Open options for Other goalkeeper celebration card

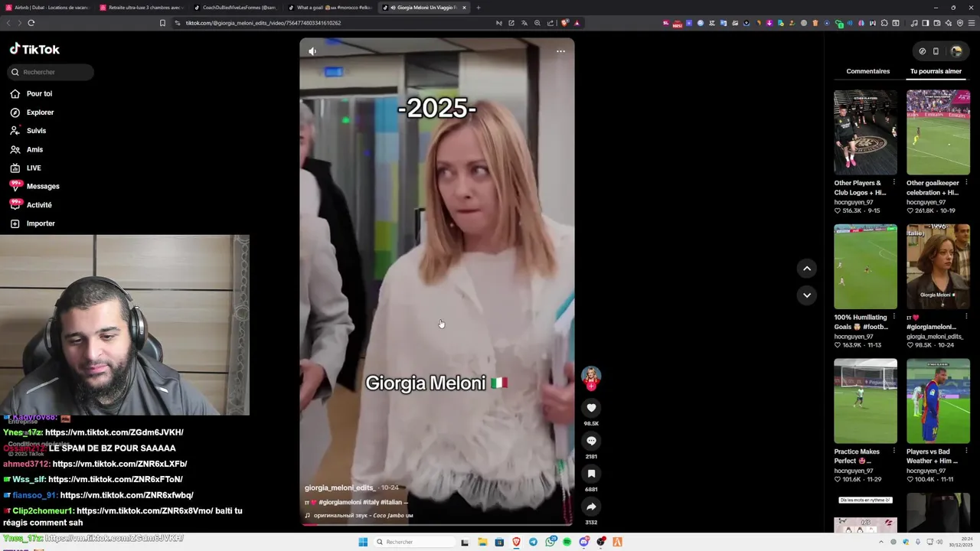[966, 183]
